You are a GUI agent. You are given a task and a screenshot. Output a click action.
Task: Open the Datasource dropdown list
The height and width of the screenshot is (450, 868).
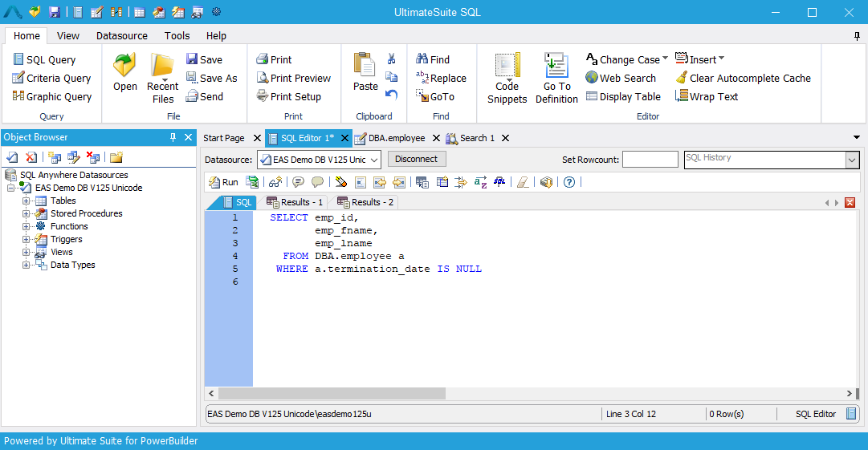coord(373,160)
